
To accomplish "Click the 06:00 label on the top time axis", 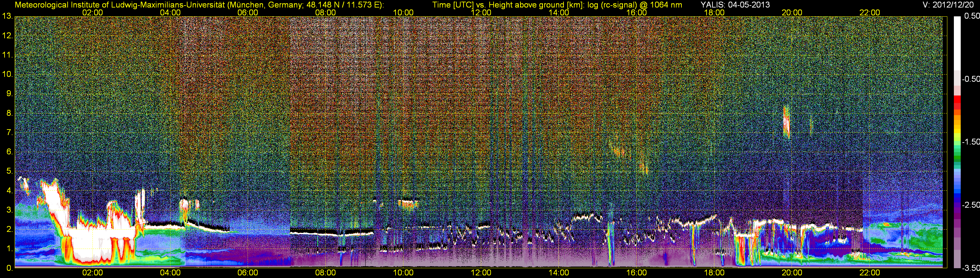I will click(248, 12).
